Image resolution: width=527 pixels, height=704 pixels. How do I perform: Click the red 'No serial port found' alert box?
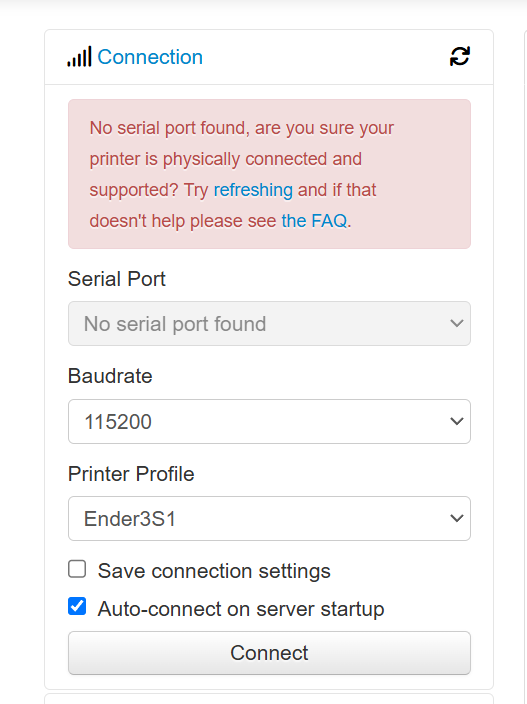tap(269, 174)
